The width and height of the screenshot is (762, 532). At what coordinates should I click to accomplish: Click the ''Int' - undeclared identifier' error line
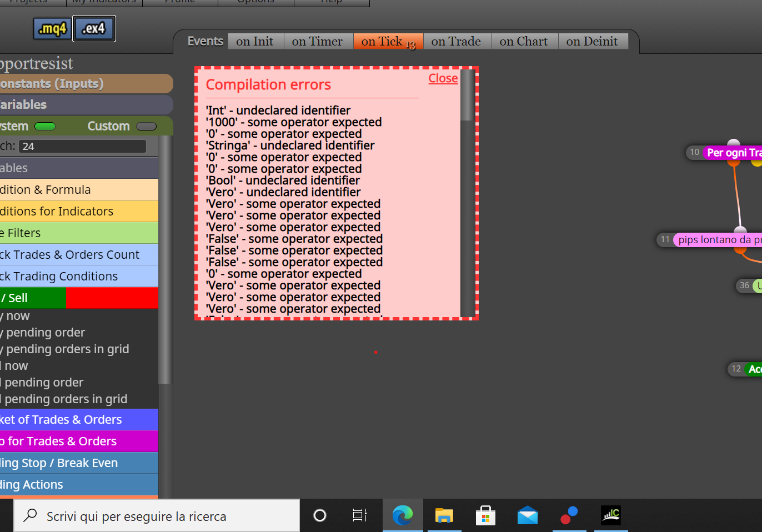coord(278,111)
